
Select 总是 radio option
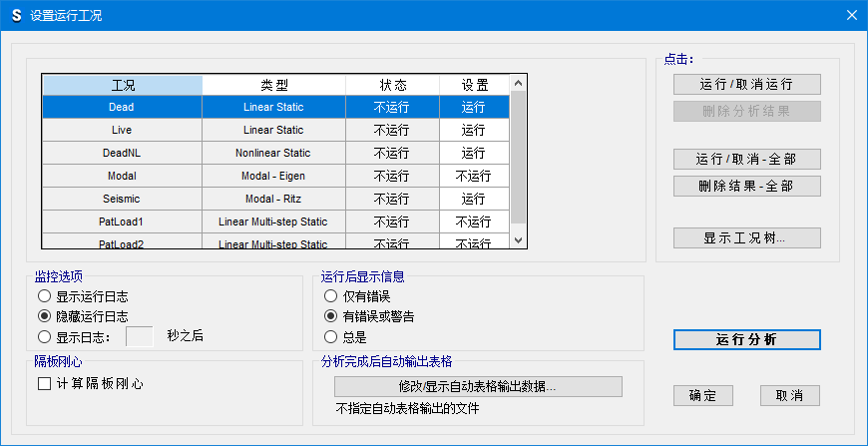tap(331, 336)
